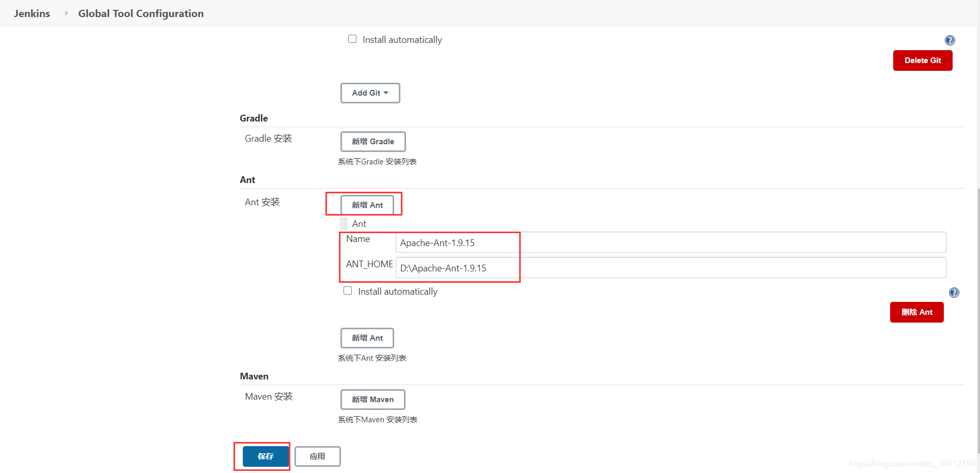Open Global Tool Configuration breadcrumb
This screenshot has height=473, width=980.
(141, 13)
